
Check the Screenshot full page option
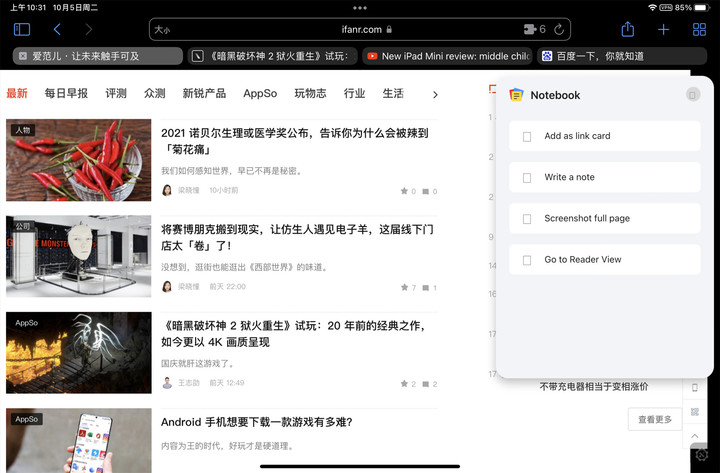(x=527, y=218)
